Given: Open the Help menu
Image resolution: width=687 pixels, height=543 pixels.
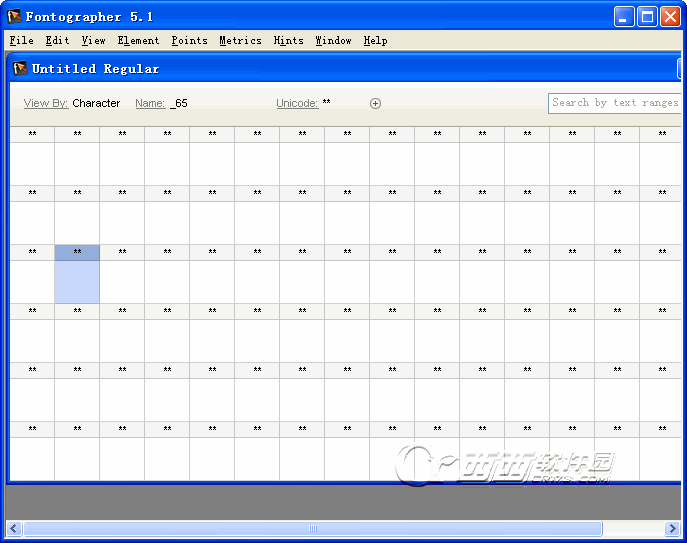Looking at the screenshot, I should pyautogui.click(x=375, y=40).
